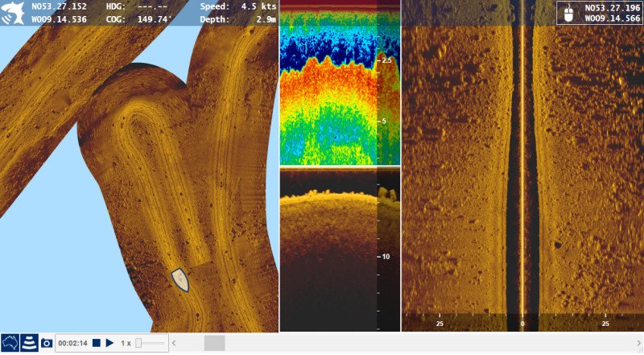Play the sonar log recording
The height and width of the screenshot is (355, 644).
pyautogui.click(x=109, y=343)
